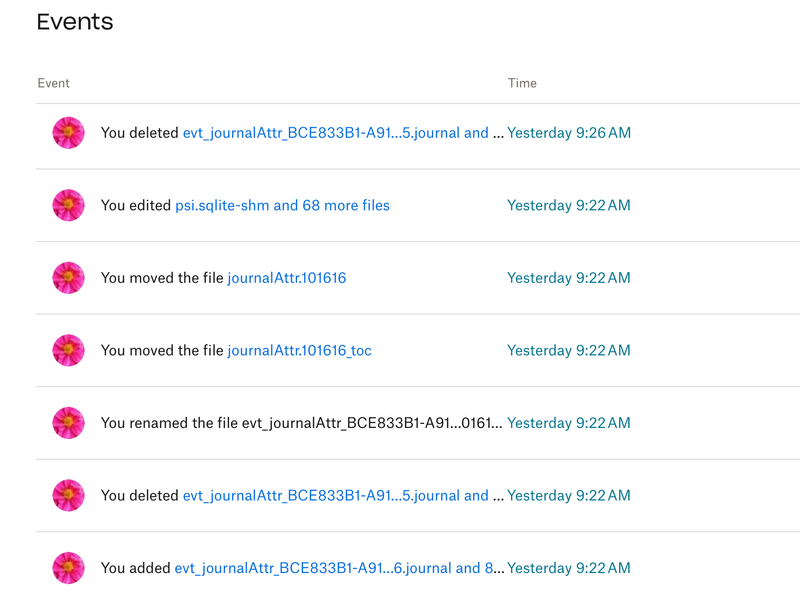Click the avatar beside the "moved the file journalAttr.101616" event
This screenshot has width=800, height=604.
click(x=68, y=278)
